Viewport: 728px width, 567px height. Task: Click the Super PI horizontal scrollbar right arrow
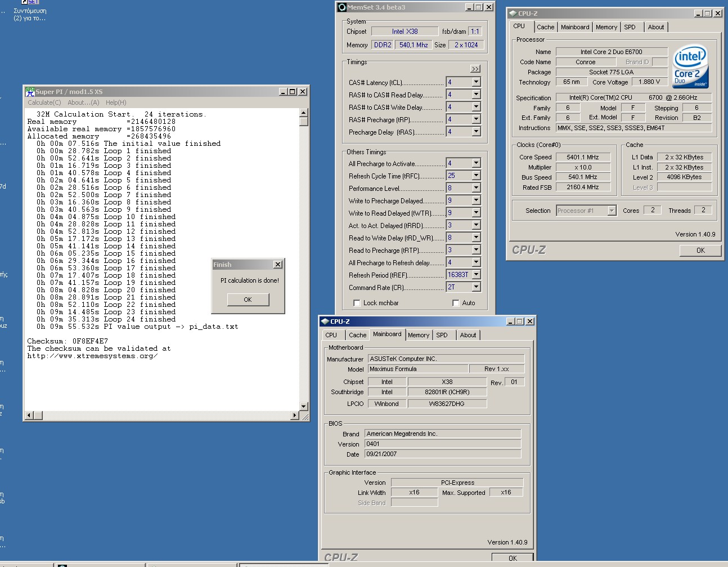[295, 416]
